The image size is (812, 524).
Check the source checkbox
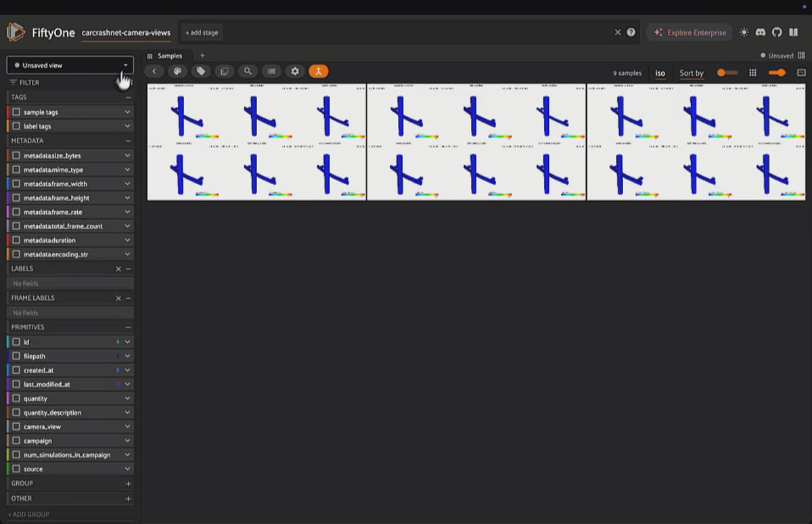(16, 469)
